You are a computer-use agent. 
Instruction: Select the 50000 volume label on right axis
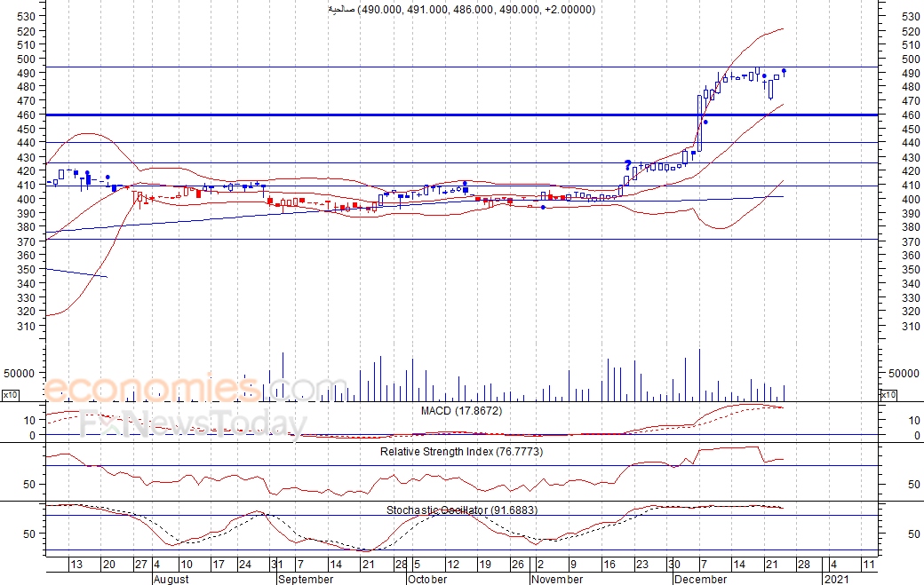tap(904, 373)
